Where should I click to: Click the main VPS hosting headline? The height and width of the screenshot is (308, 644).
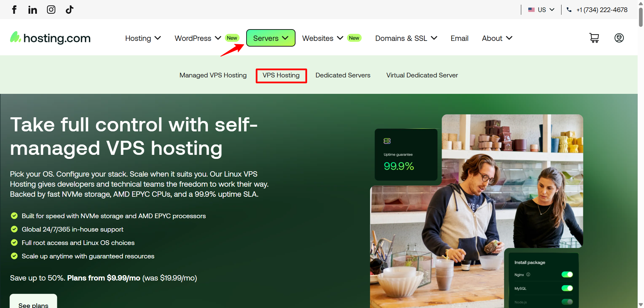134,136
